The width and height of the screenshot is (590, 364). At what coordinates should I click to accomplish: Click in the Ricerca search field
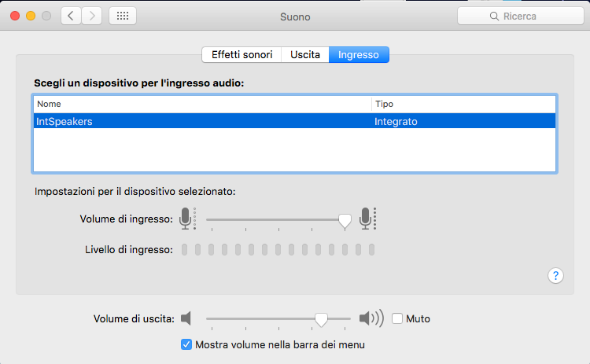pyautogui.click(x=521, y=16)
